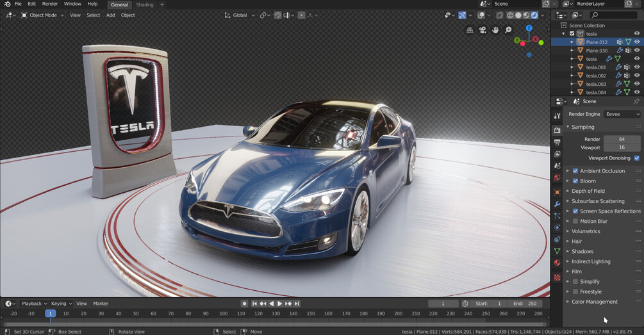This screenshot has height=335, width=644.
Task: Open the Material properties tab icon
Action: pos(557,263)
